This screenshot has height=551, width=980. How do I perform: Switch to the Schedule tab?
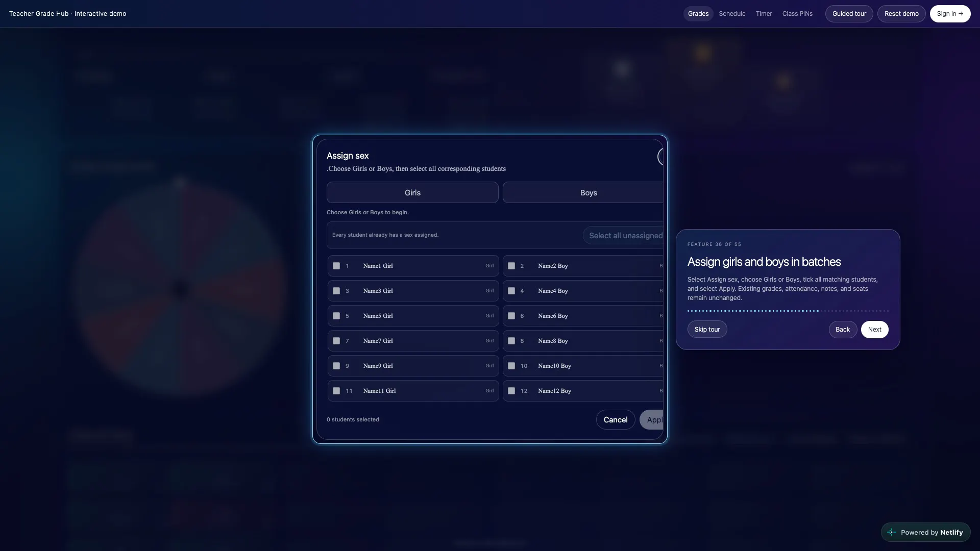[732, 14]
